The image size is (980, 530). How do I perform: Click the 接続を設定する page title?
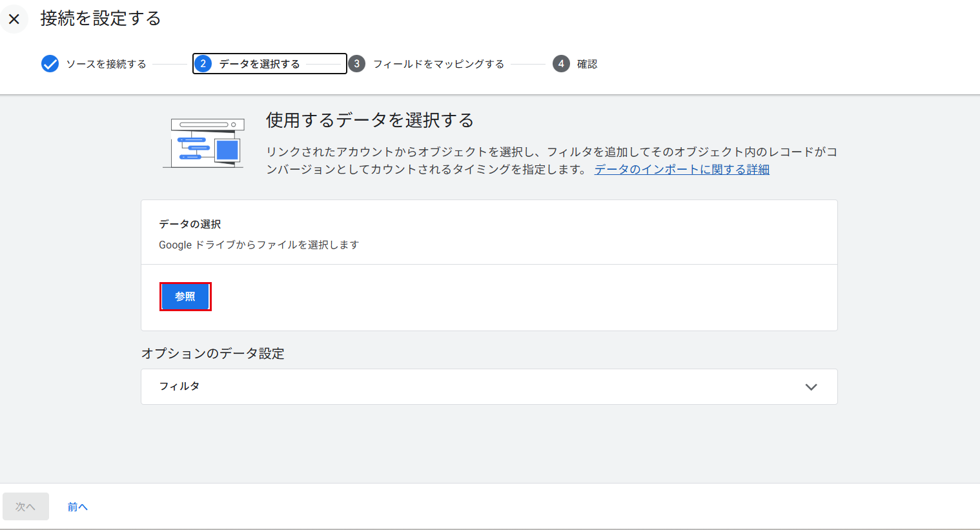[101, 18]
